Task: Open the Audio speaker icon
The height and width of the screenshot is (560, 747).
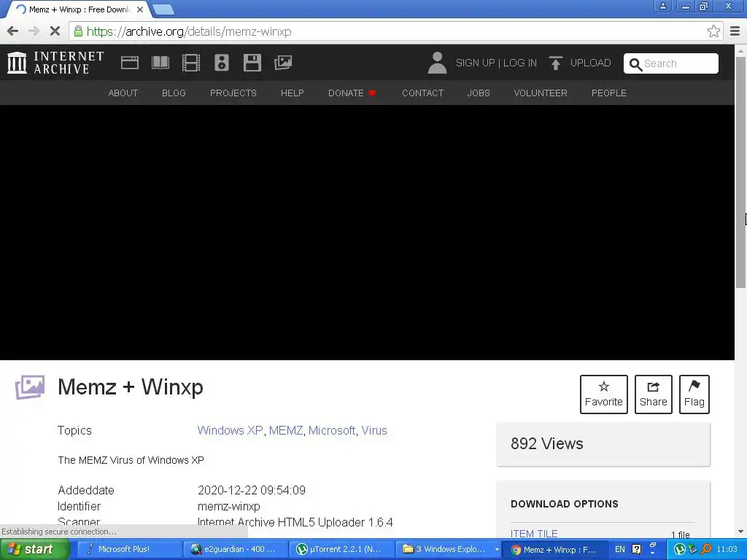Action: click(x=222, y=63)
